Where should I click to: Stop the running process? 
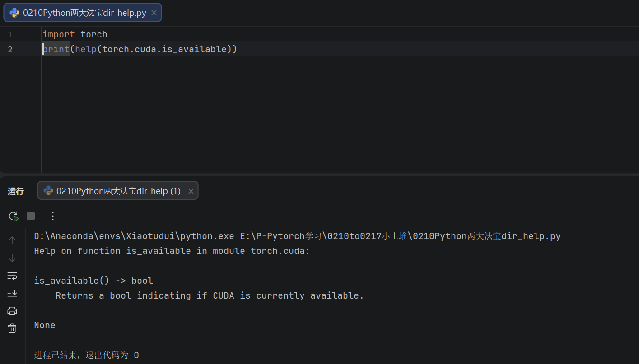pyautogui.click(x=31, y=216)
